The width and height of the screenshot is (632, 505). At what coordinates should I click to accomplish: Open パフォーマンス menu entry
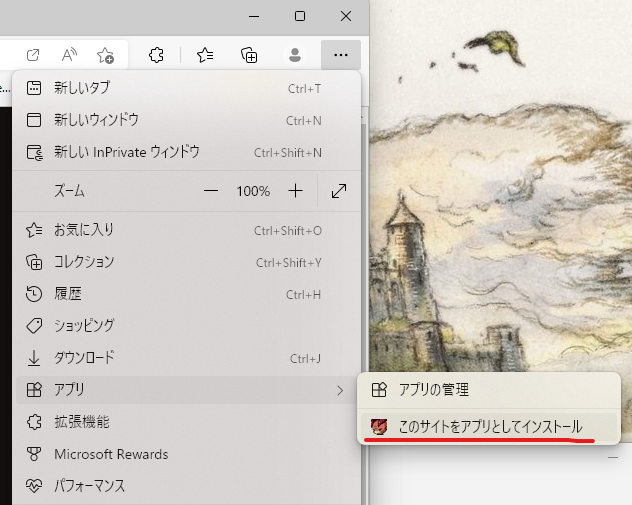click(187, 486)
